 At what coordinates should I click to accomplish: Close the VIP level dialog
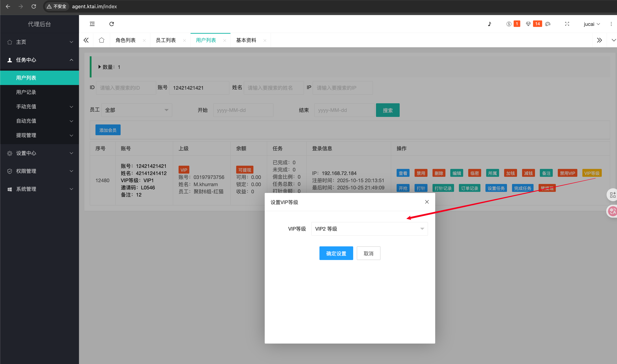[x=427, y=202]
